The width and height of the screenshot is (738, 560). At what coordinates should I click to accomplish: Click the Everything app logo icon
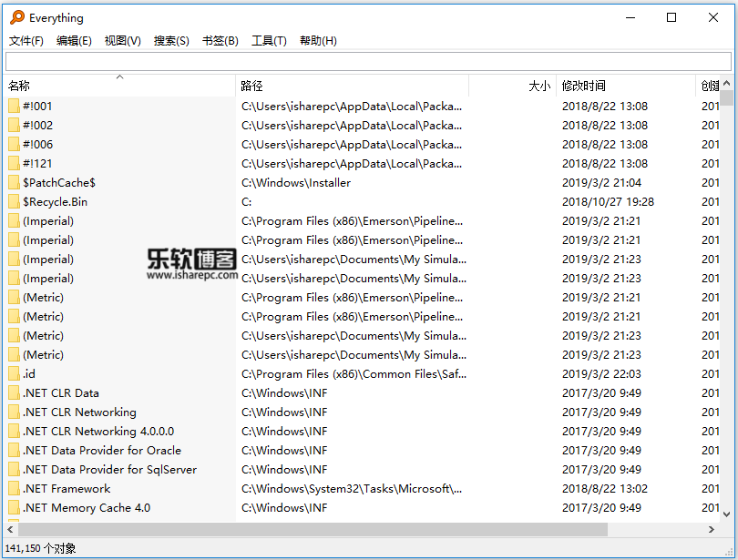point(17,17)
